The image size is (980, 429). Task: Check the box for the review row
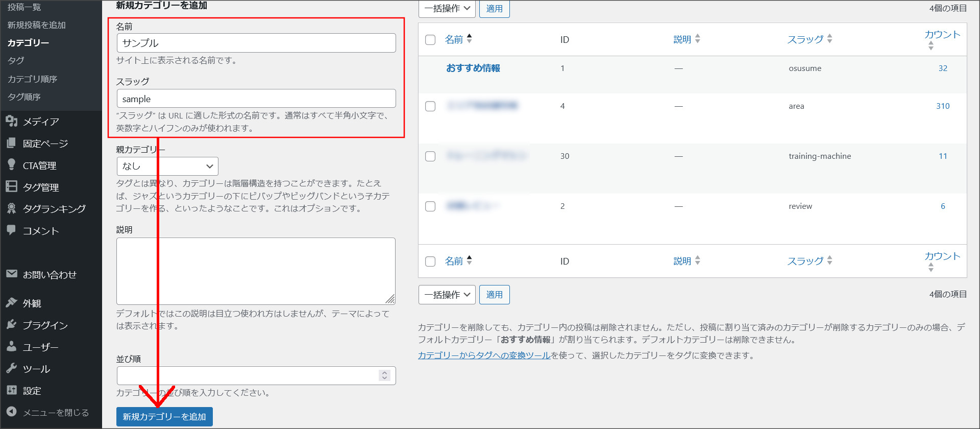pyautogui.click(x=430, y=206)
